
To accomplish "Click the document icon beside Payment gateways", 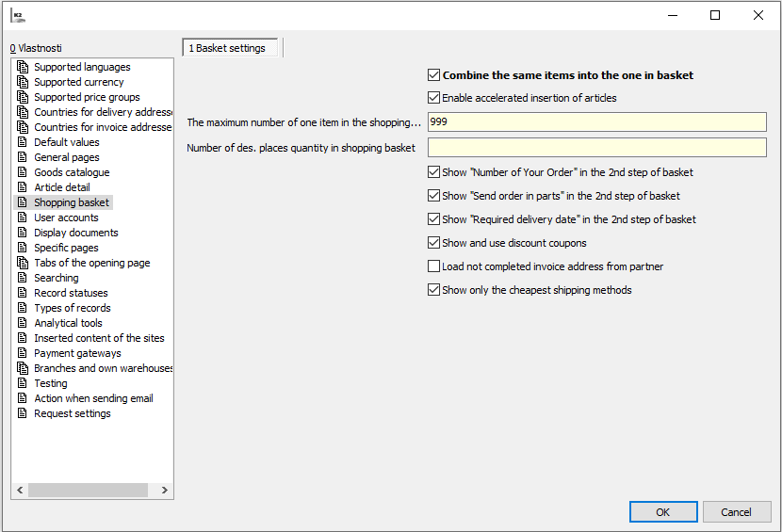I will (23, 353).
